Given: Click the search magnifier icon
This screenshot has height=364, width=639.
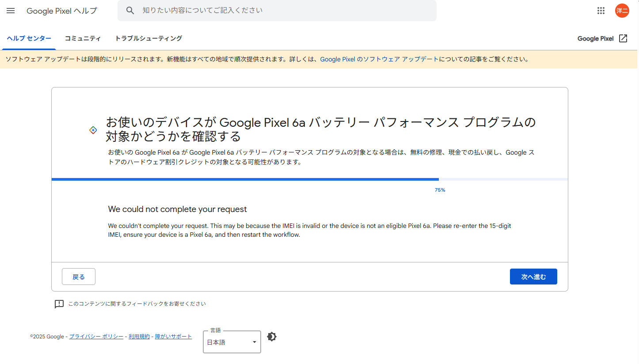Looking at the screenshot, I should pyautogui.click(x=130, y=11).
